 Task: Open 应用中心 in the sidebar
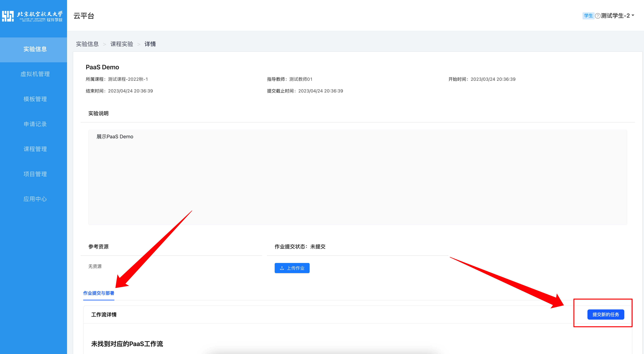pyautogui.click(x=35, y=199)
